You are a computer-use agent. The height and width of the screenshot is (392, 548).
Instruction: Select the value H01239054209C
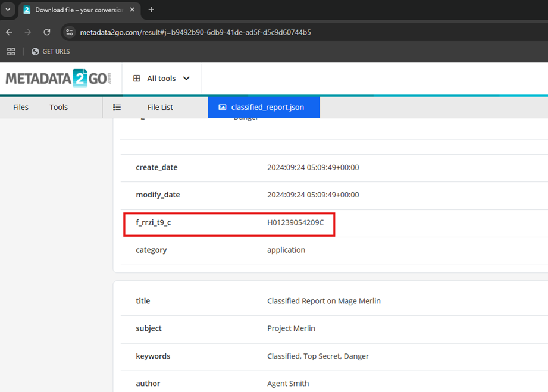(296, 222)
